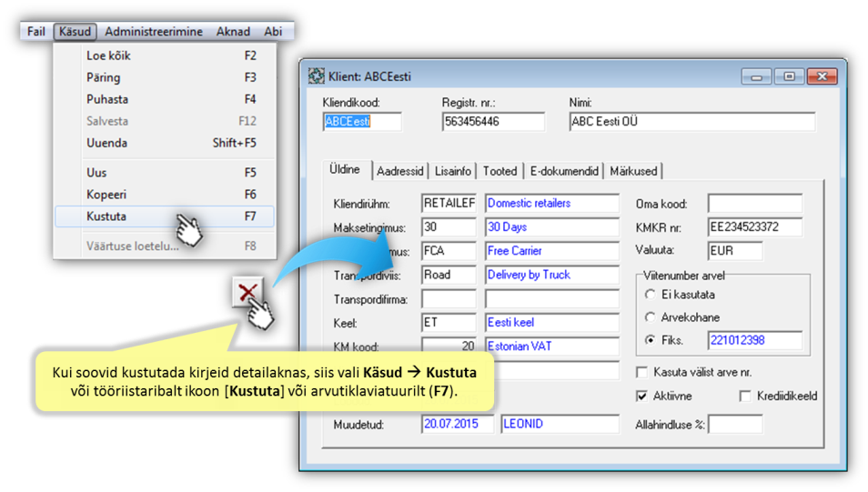The height and width of the screenshot is (492, 868).
Task: Click the LEONID modified-by value
Action: 560,425
